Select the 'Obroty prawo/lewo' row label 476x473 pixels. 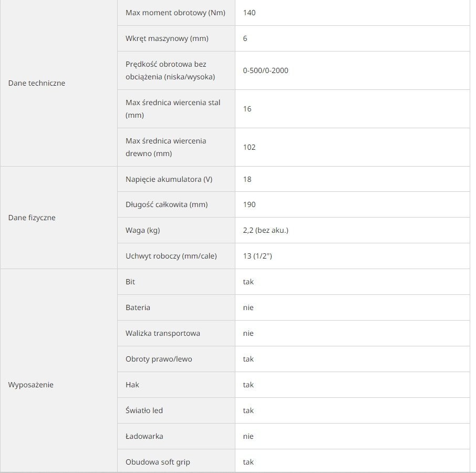[159, 359]
